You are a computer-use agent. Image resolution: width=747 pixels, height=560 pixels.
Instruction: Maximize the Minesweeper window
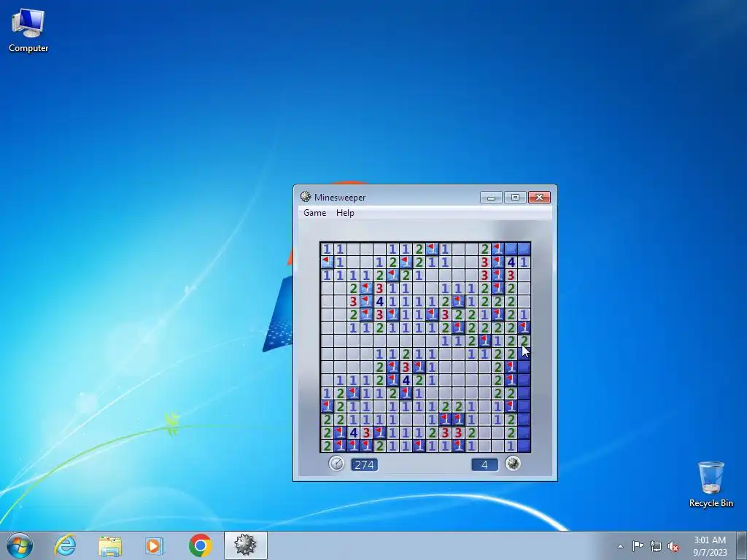pyautogui.click(x=515, y=197)
